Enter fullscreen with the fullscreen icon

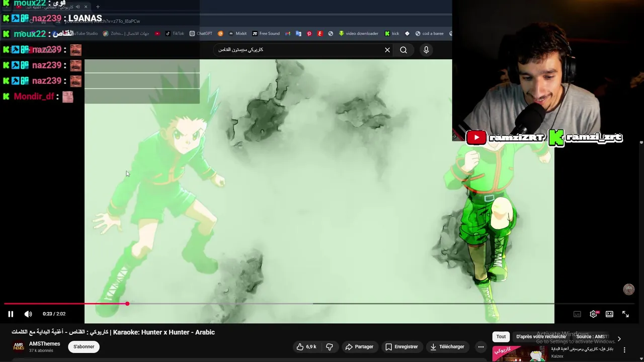[625, 314]
